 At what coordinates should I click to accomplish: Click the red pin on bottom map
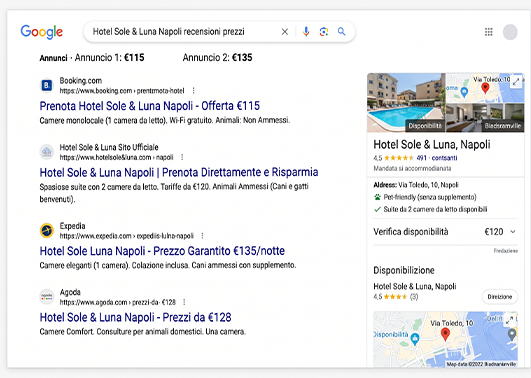445,334
